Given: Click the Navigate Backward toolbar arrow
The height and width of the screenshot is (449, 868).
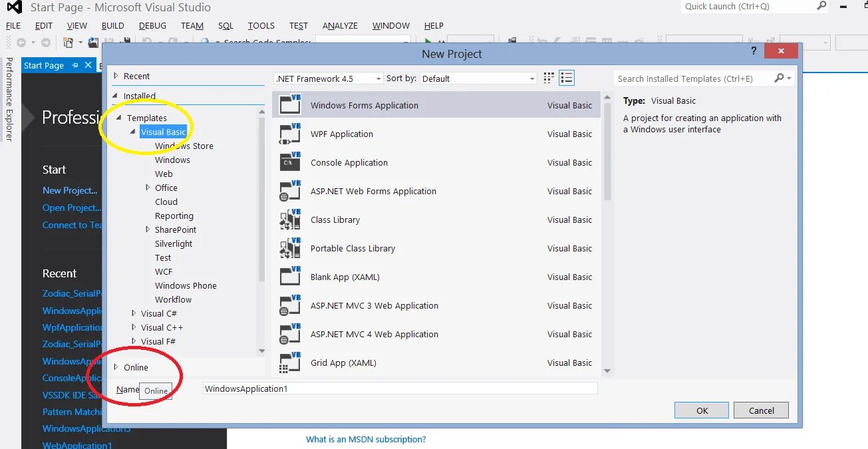Looking at the screenshot, I should coord(21,42).
